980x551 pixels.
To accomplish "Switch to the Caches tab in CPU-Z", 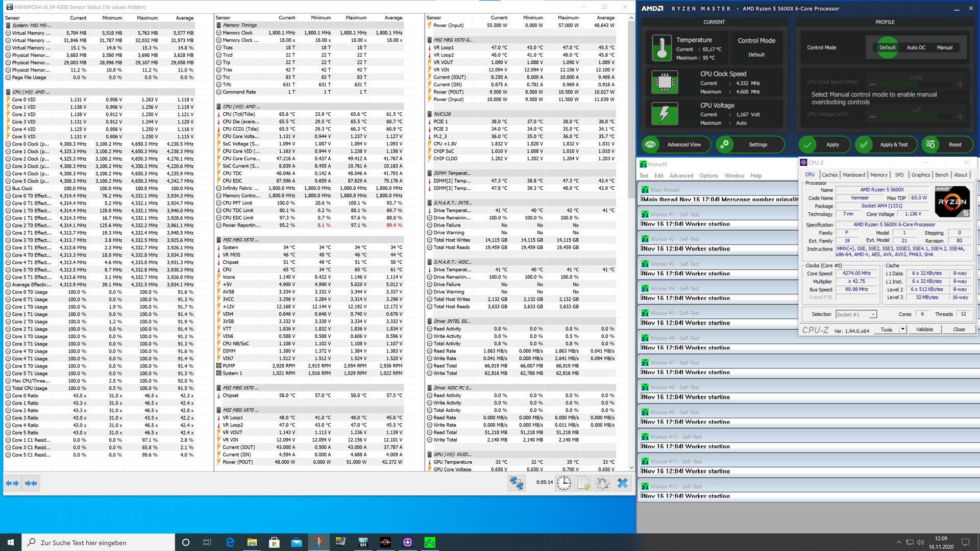I will (x=829, y=175).
